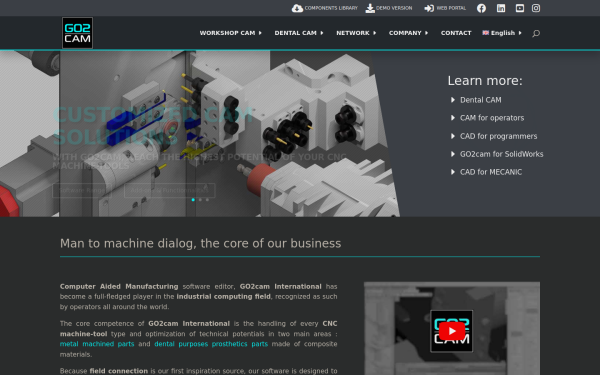The image size is (600, 375).
Task: Click dental purposes prosthetics parts link
Action: (x=211, y=344)
